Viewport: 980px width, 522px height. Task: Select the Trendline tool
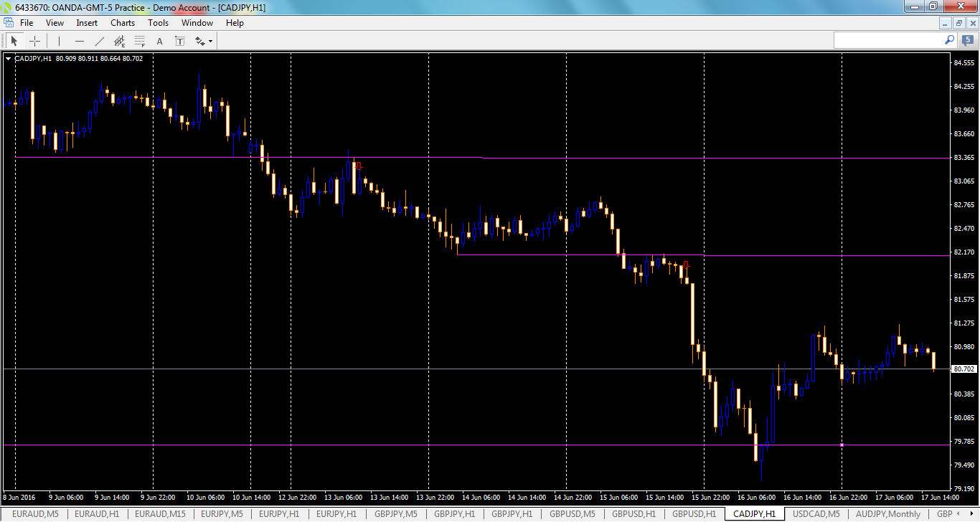coord(99,40)
